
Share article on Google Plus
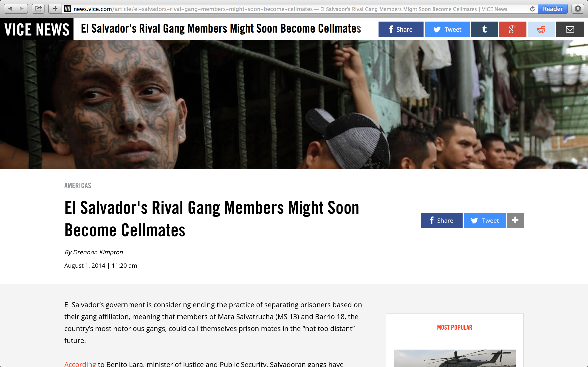[x=513, y=29]
